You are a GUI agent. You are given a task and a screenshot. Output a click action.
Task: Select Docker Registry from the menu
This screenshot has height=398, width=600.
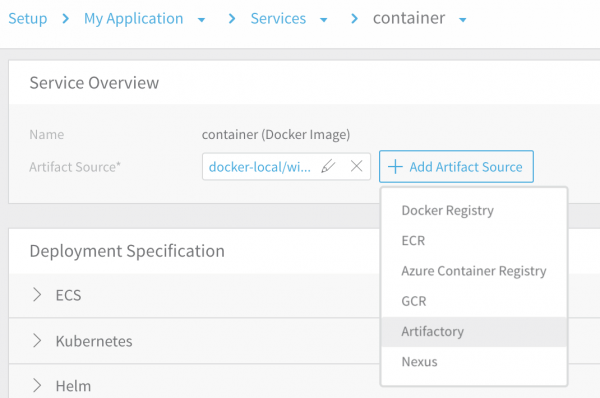click(x=474, y=210)
